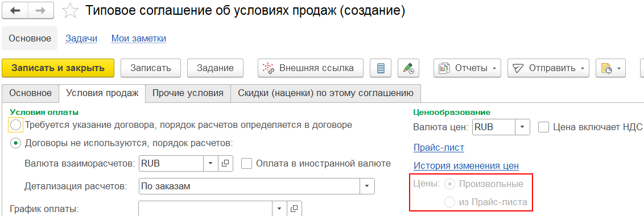The image size is (644, 216).
Task: Expand the Детализация расчетов dropdown arrow
Action: tap(367, 186)
